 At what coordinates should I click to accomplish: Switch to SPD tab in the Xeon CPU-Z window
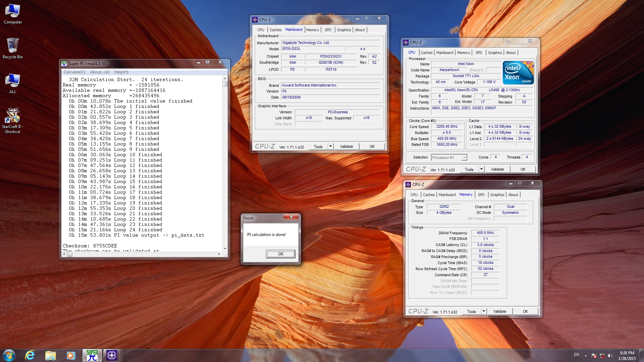click(479, 53)
